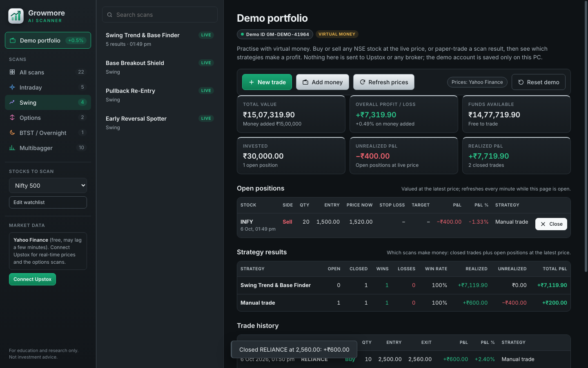Click Refresh prices button
The width and height of the screenshot is (588, 368).
384,82
